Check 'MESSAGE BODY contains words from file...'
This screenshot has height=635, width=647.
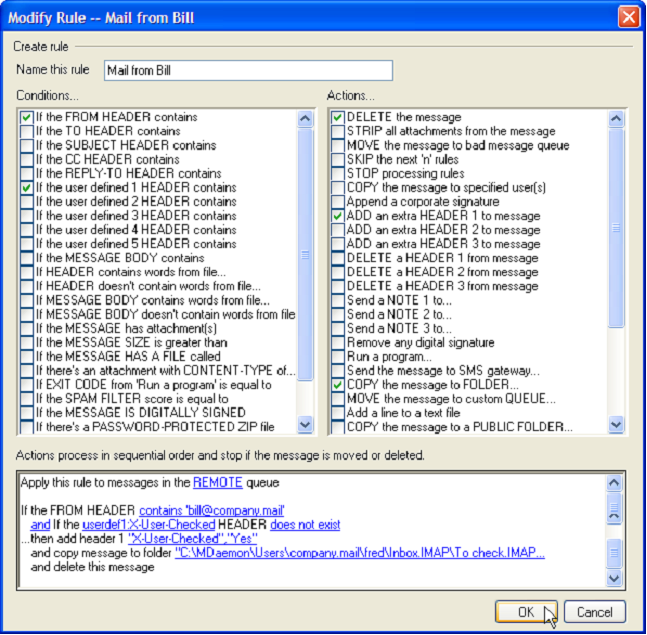[x=26, y=300]
